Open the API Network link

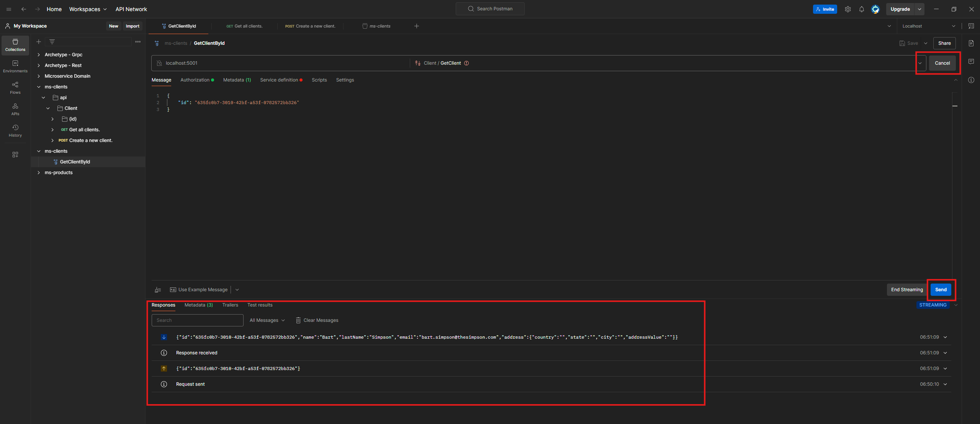[131, 9]
